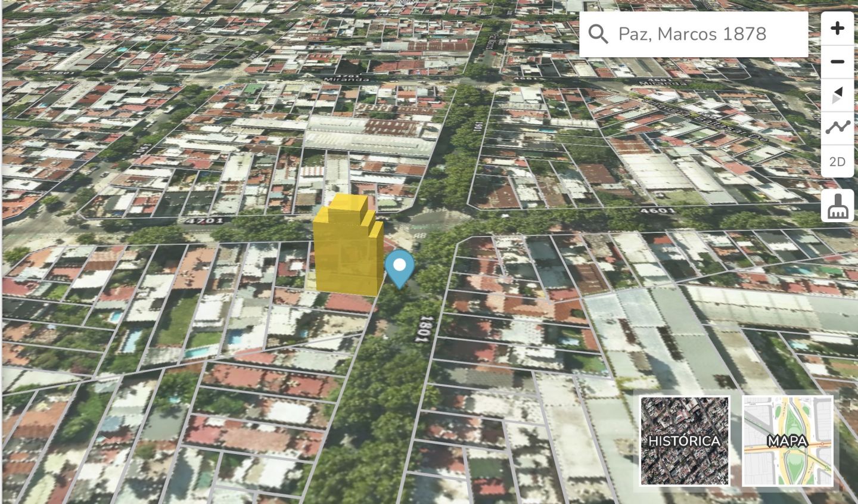Click the magnifying glass search icon
Screen dimensions: 858x504
tap(598, 35)
